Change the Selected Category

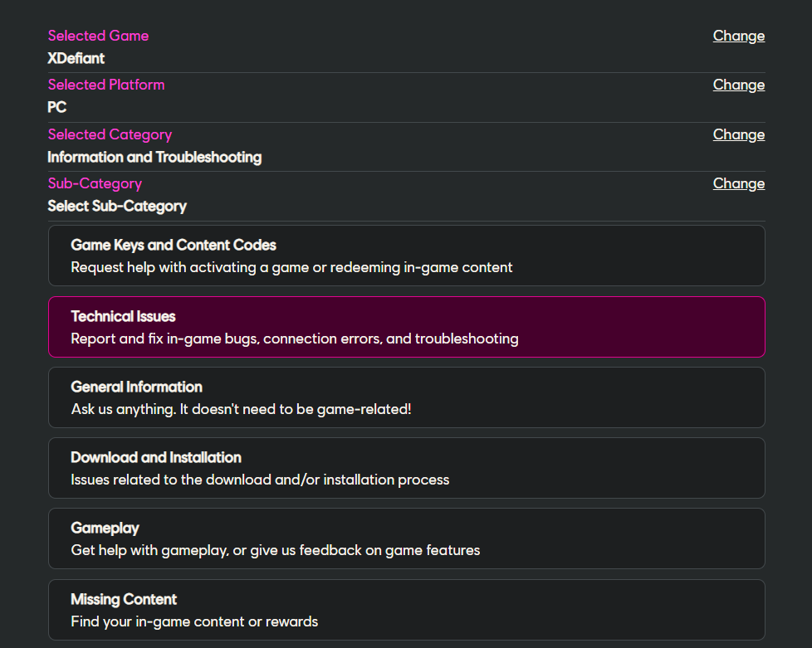(738, 134)
